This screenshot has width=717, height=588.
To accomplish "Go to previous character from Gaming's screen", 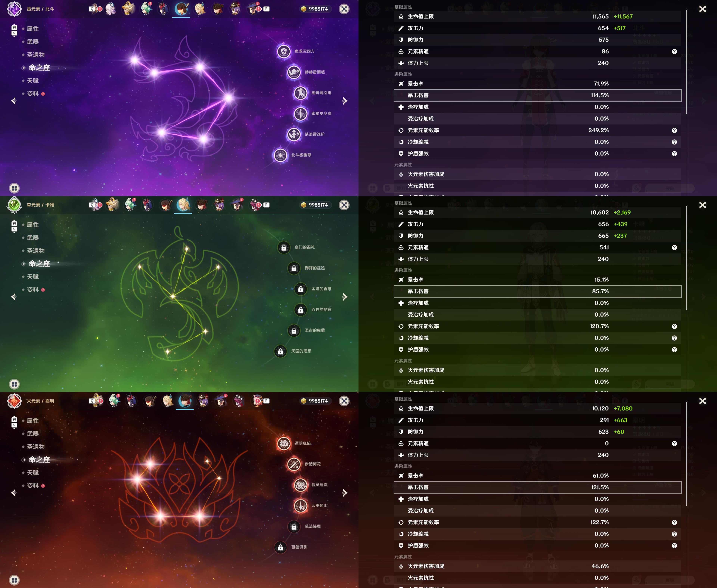I will pyautogui.click(x=14, y=493).
